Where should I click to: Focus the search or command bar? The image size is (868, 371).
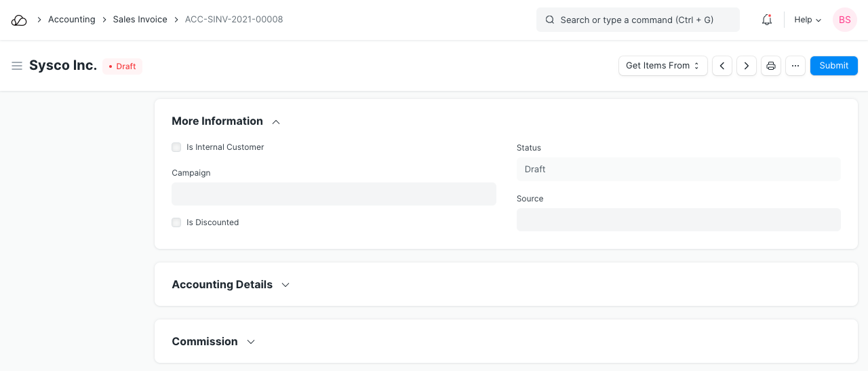coord(637,20)
